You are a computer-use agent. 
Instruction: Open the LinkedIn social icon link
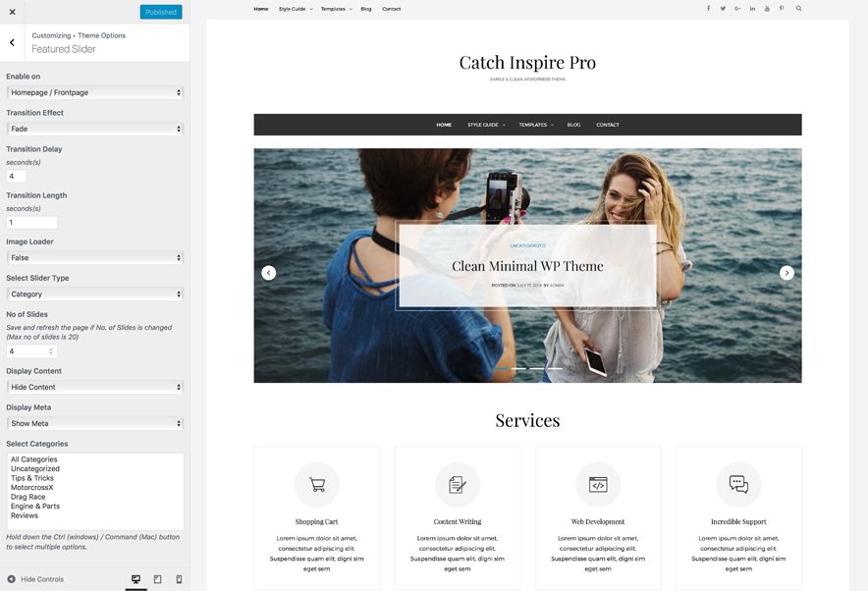pos(752,9)
